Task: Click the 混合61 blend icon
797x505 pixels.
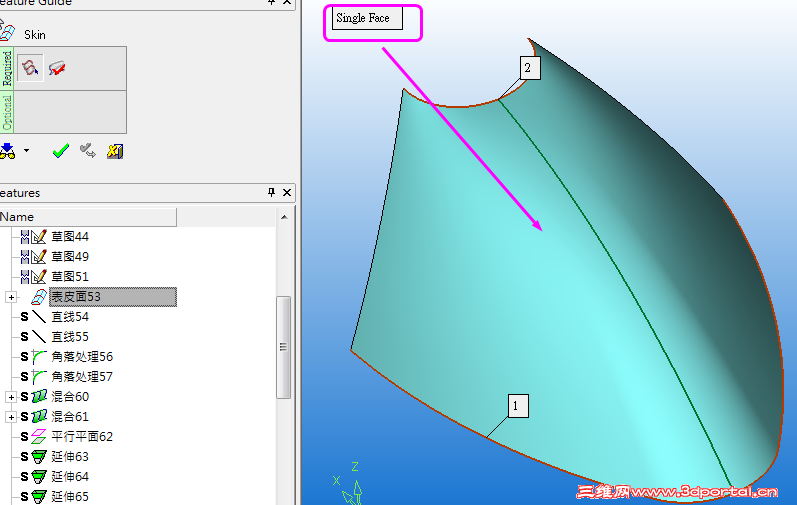Action: 39,417
